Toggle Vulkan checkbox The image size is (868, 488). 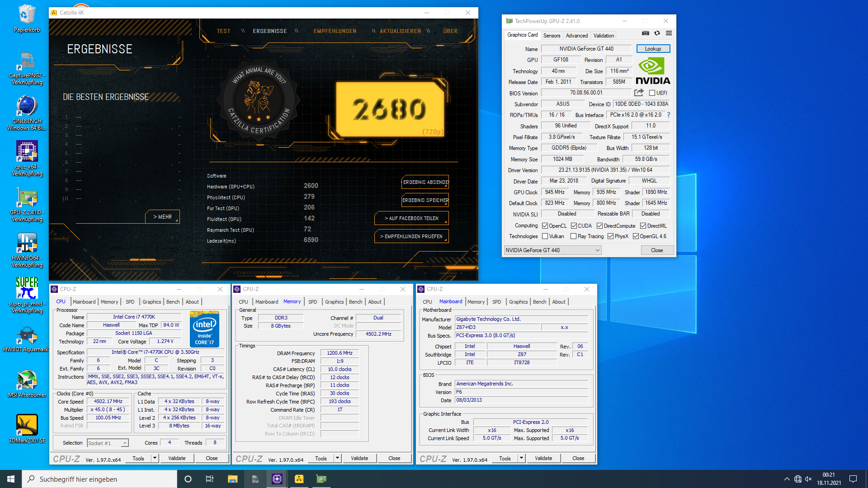pos(545,236)
